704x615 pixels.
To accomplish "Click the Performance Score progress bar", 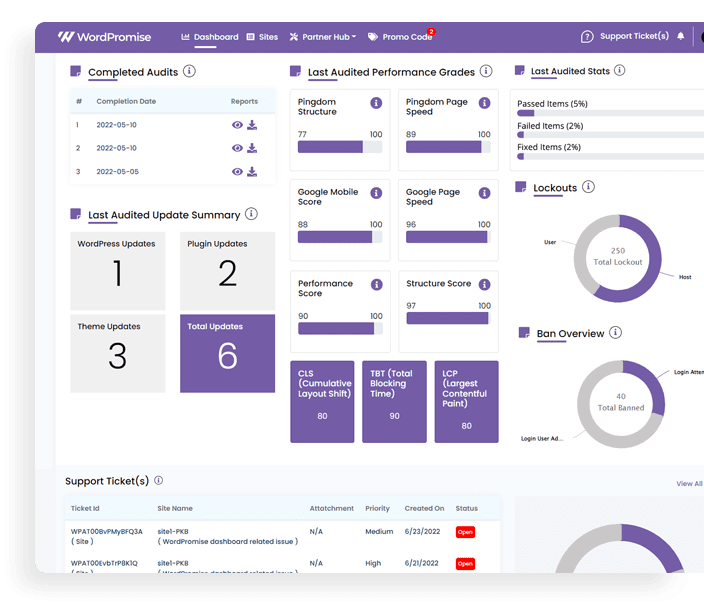I will coord(340,329).
